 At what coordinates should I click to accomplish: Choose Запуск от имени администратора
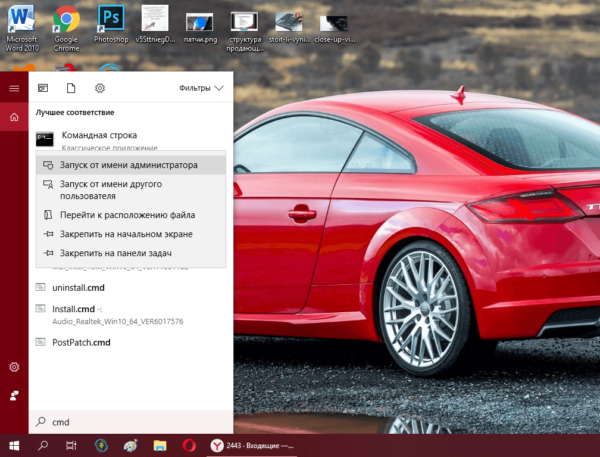click(x=130, y=165)
